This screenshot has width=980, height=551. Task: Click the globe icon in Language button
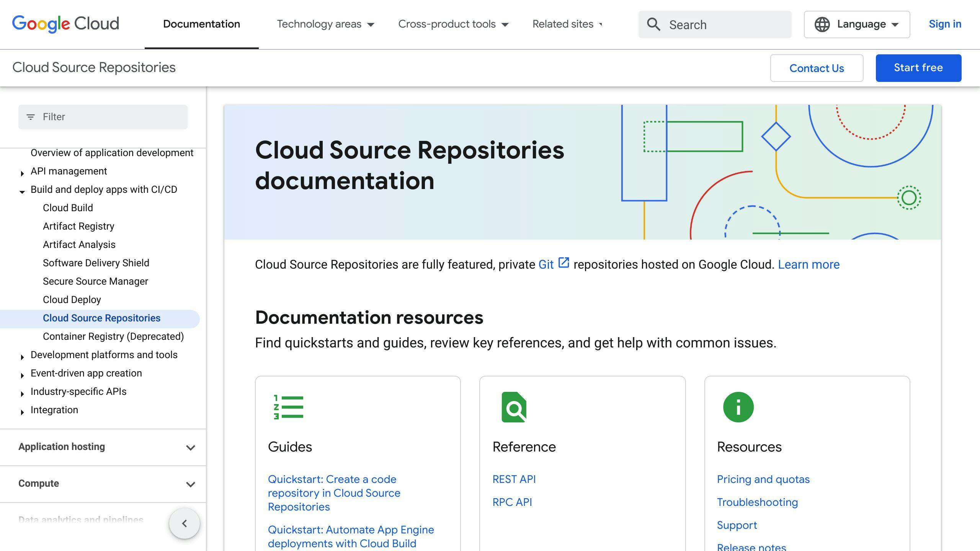(x=822, y=24)
